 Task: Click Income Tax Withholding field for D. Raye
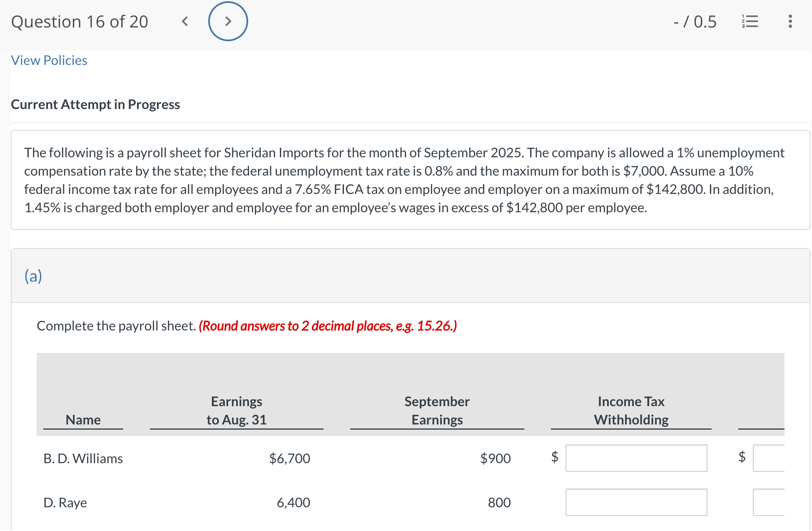click(636, 502)
